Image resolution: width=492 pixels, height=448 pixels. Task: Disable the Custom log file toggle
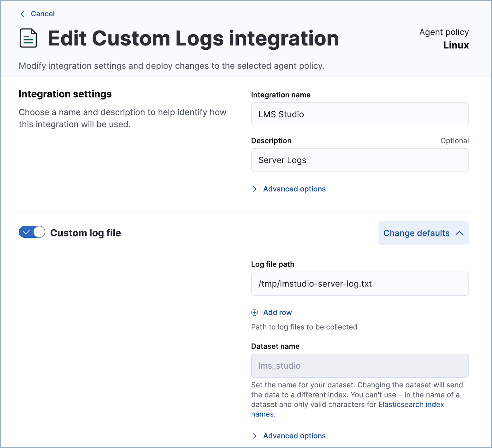point(32,233)
